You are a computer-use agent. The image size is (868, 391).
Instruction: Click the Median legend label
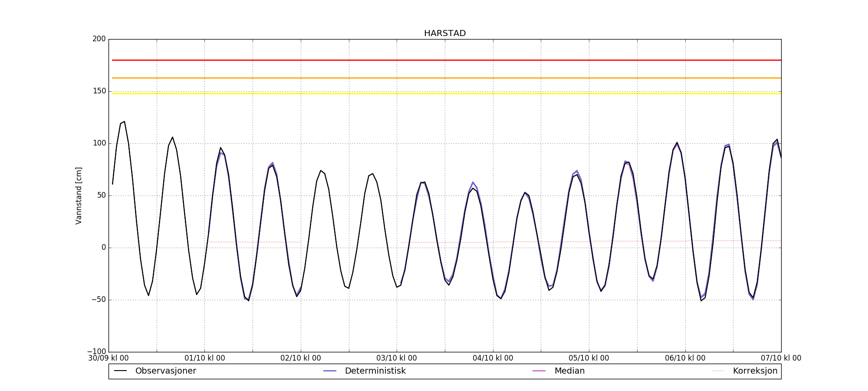(x=569, y=371)
